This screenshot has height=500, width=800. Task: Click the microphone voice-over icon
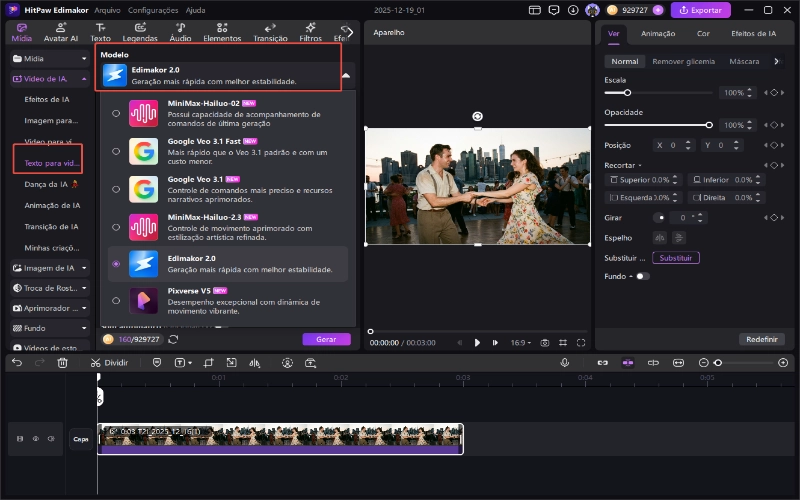pyautogui.click(x=564, y=363)
